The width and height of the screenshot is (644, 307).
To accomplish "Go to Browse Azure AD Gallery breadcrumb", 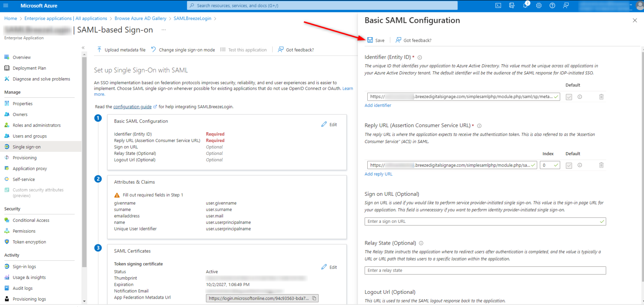I will pos(140,18).
